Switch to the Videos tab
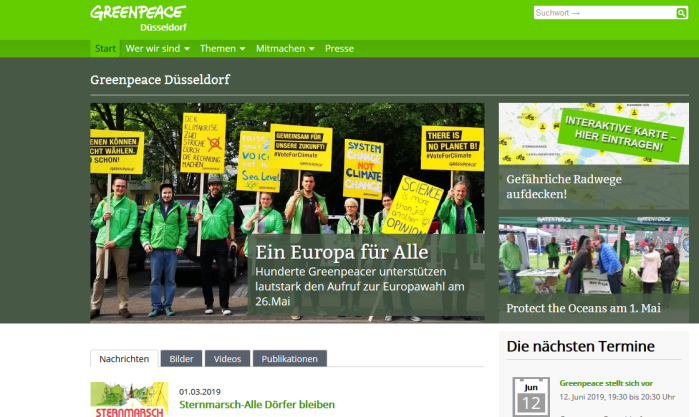Image resolution: width=699 pixels, height=417 pixels. click(x=227, y=359)
